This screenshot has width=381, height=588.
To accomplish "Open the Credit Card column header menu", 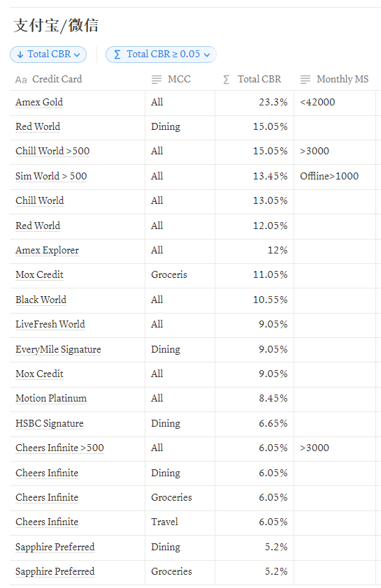I will point(78,79).
